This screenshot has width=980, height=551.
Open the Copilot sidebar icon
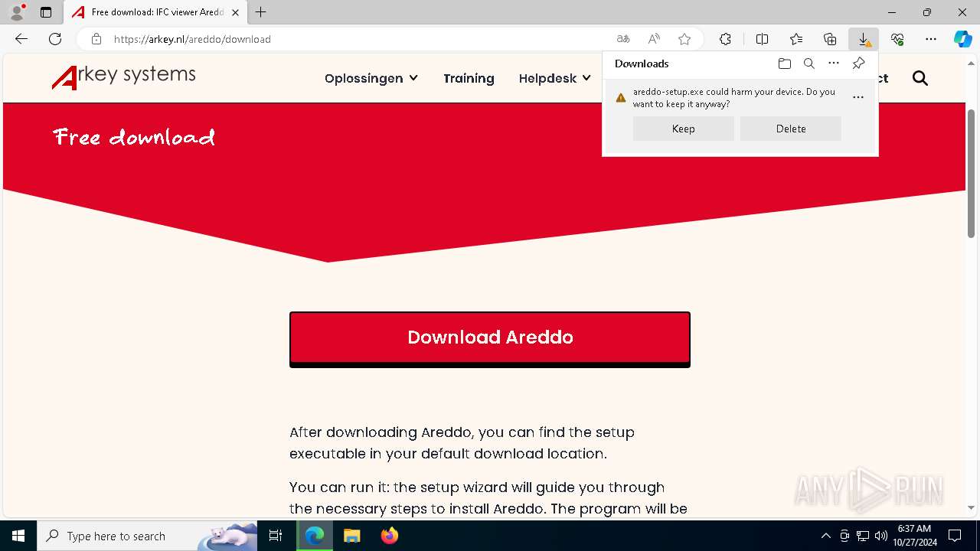962,39
